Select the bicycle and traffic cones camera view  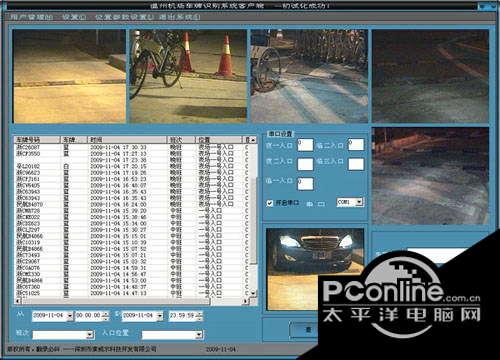(x=188, y=76)
